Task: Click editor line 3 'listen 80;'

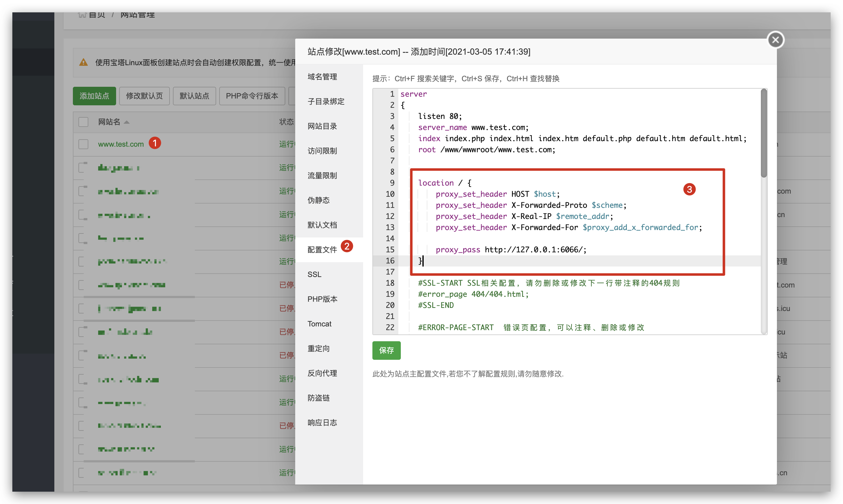Action: [440, 116]
